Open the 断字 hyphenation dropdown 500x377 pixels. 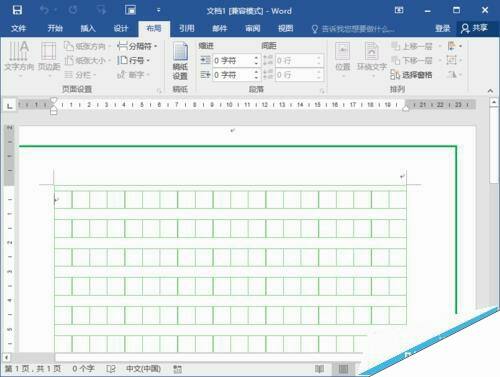tap(133, 75)
